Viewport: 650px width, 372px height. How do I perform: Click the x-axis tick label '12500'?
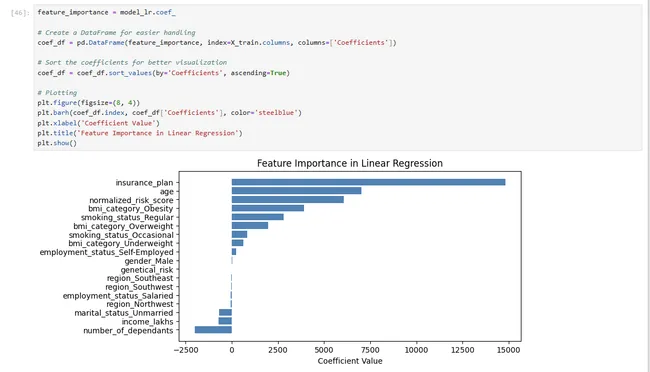pyautogui.click(x=462, y=350)
